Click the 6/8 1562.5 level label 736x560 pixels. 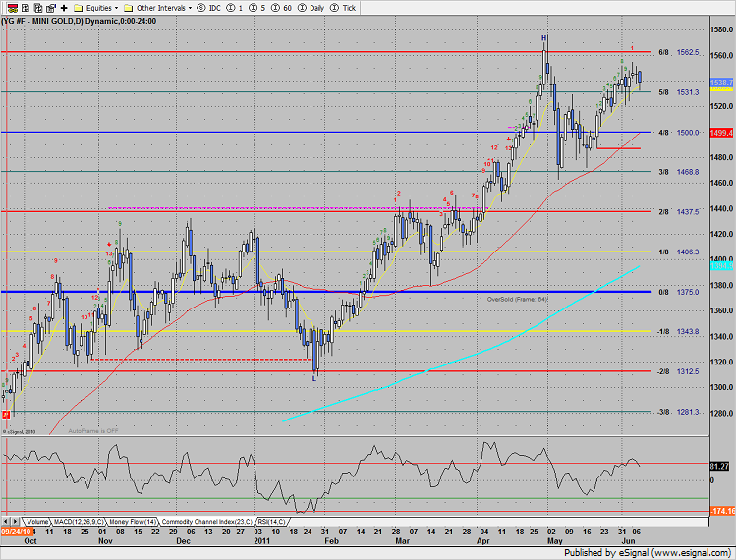pyautogui.click(x=679, y=52)
